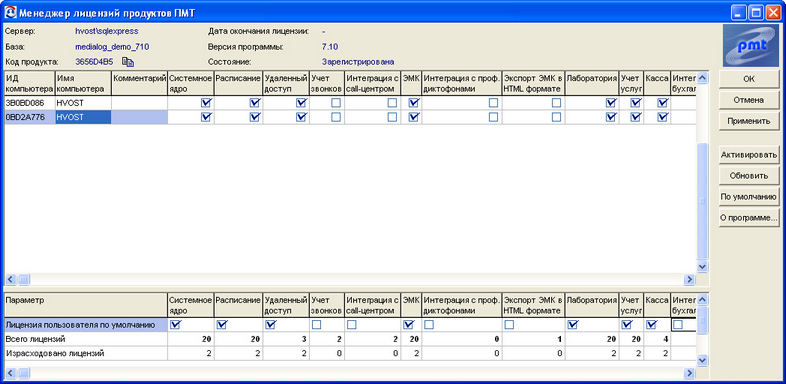Toggle ЭМК for computer 3B0BD086
The width and height of the screenshot is (786, 384).
click(414, 103)
